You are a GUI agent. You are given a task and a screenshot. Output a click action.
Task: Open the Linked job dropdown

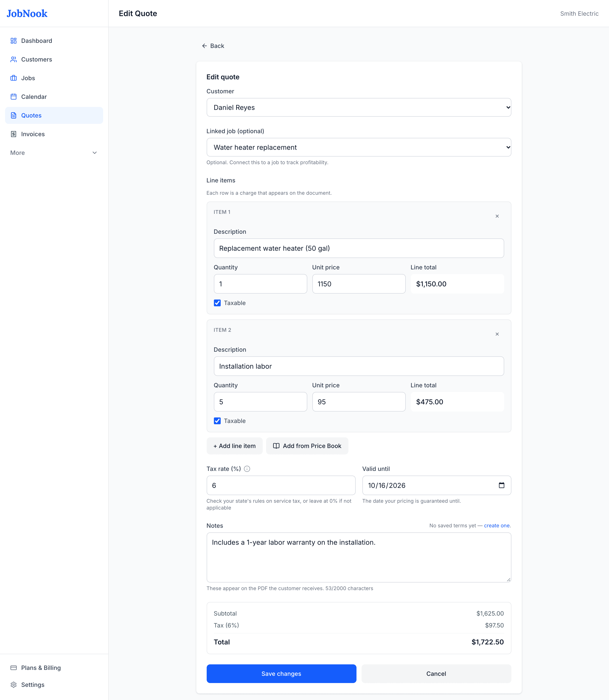tap(359, 147)
